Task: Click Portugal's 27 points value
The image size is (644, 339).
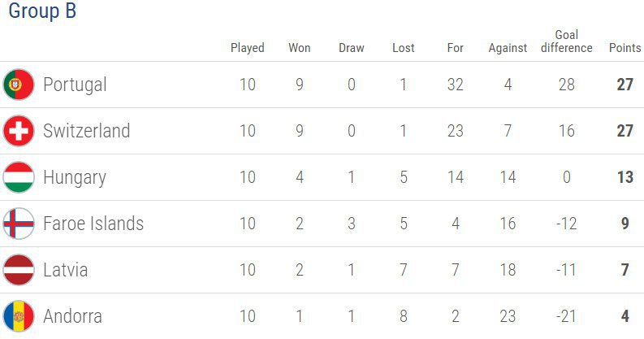Action: (x=625, y=85)
